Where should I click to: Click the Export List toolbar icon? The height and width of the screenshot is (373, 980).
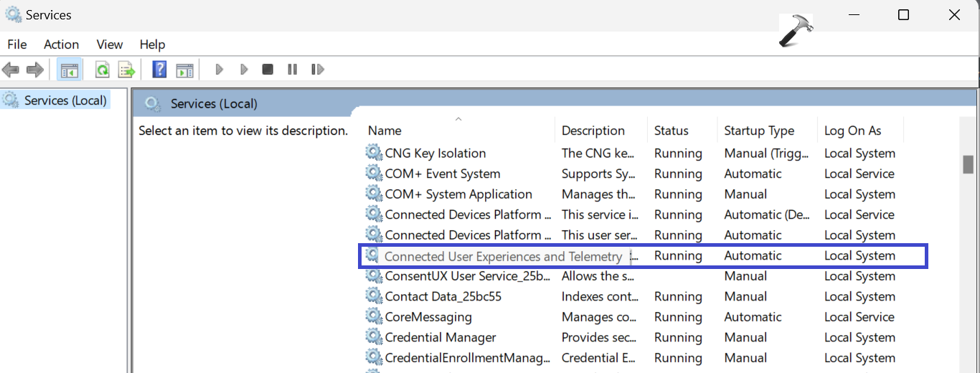[126, 70]
